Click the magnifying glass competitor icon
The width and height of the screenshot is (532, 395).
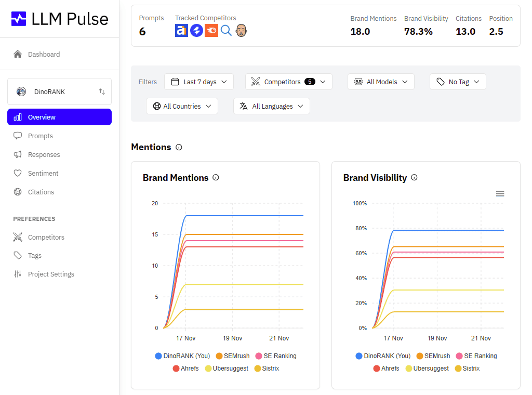(x=226, y=31)
